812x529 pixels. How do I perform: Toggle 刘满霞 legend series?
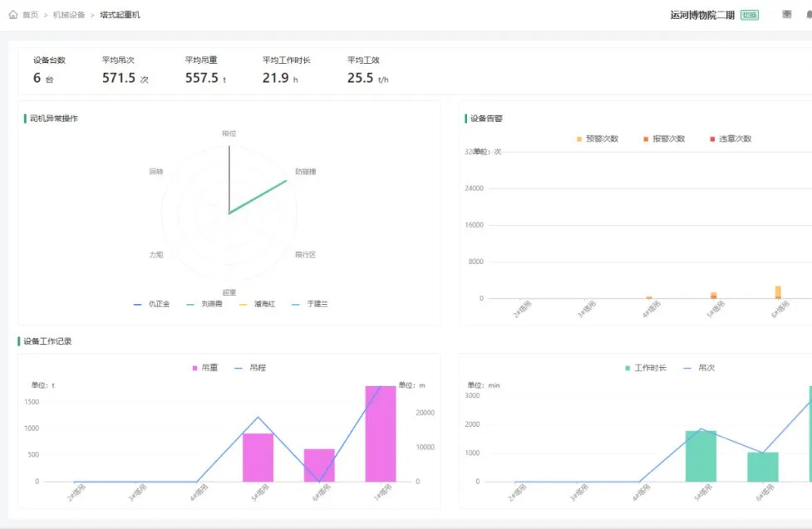tap(204, 304)
